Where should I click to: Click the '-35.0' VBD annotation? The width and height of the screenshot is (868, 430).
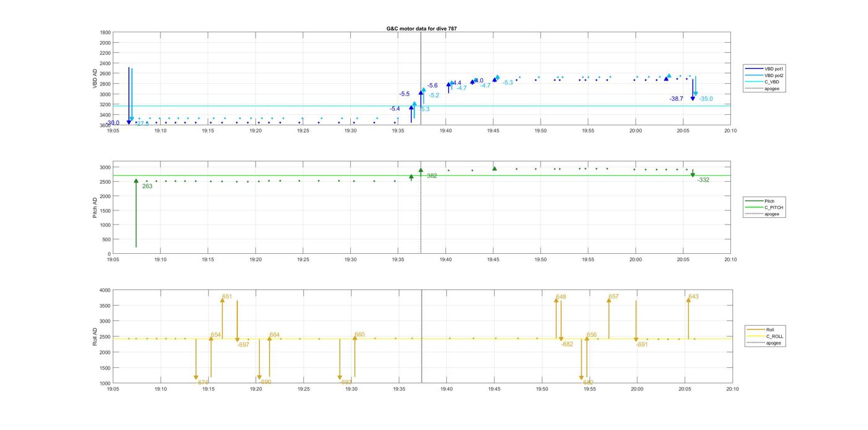[706, 99]
